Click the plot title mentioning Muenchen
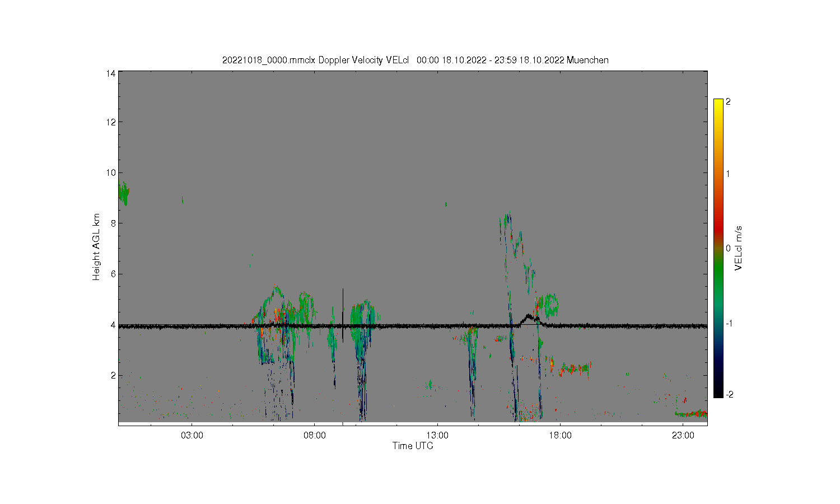Screen dimensions: 840x504 [415, 60]
